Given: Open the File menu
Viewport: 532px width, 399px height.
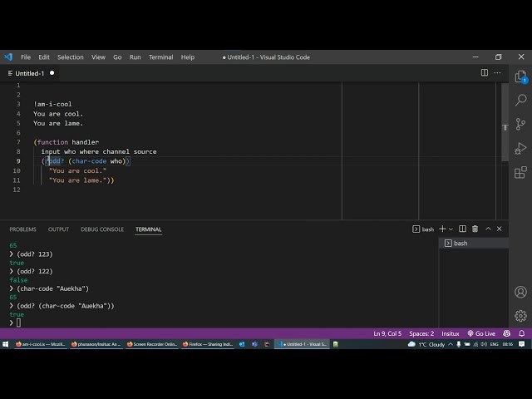Looking at the screenshot, I should [x=26, y=57].
